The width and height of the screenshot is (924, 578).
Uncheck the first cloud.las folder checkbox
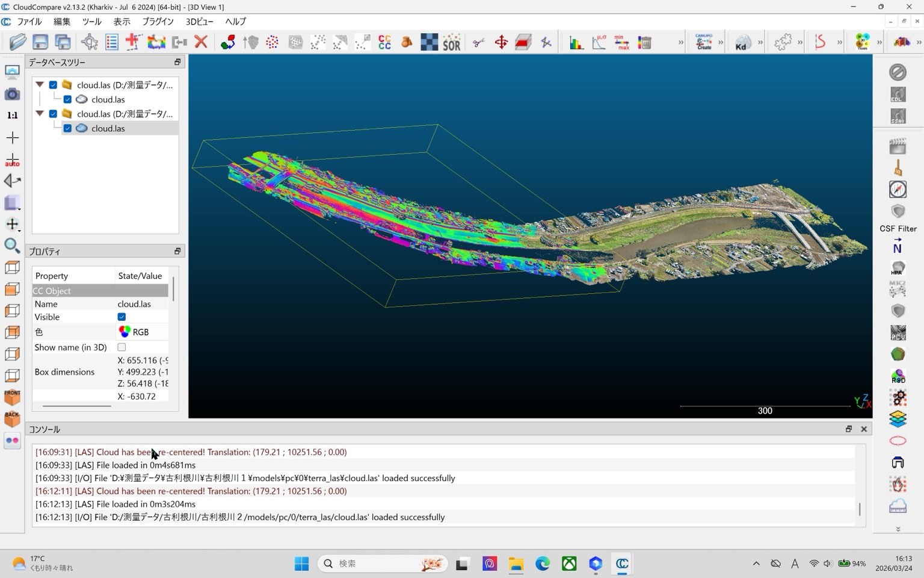point(53,85)
